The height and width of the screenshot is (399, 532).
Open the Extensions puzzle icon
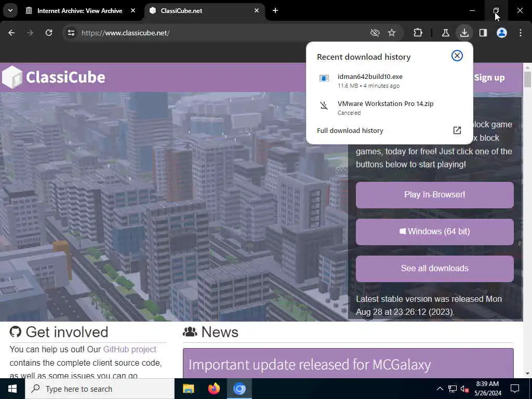pos(418,33)
